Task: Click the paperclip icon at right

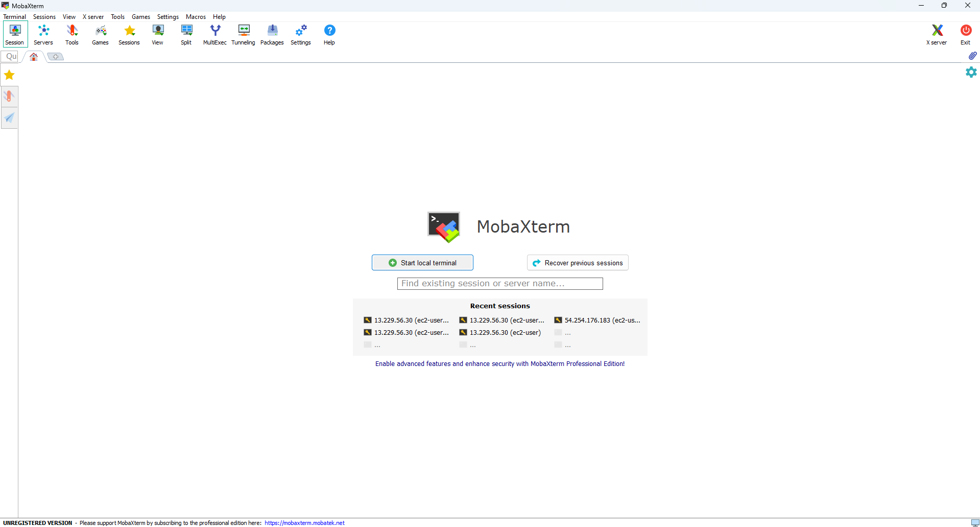Action: tap(972, 56)
